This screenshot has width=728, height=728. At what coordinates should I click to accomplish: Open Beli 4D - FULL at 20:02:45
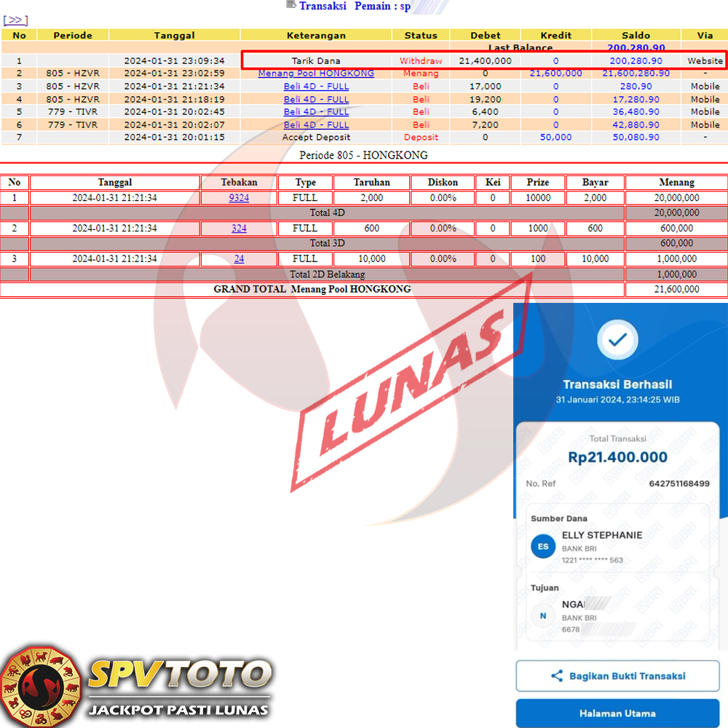coord(316,112)
